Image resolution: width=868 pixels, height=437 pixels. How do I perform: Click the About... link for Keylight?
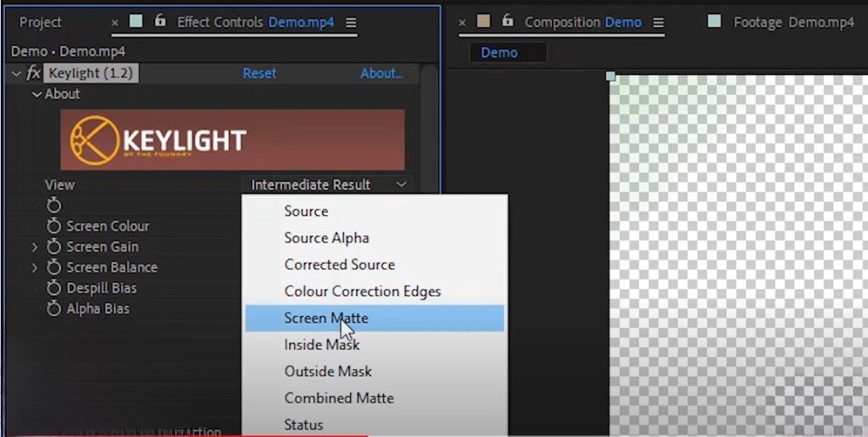(381, 74)
